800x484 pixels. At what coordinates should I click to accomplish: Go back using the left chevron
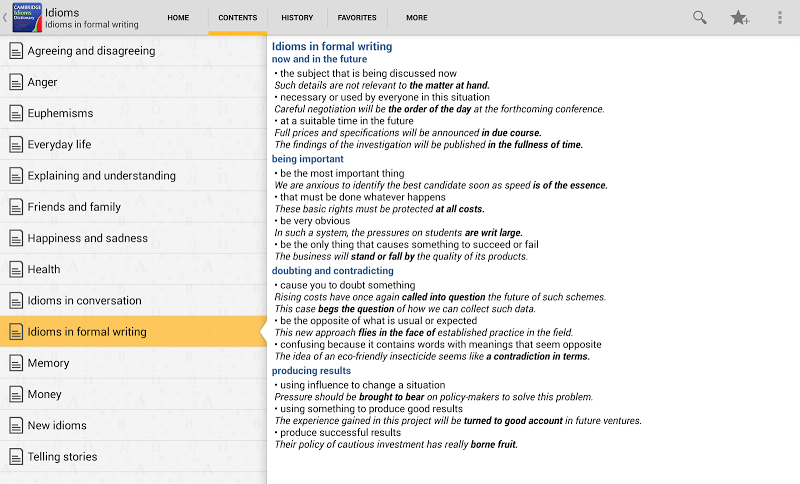[x=5, y=17]
